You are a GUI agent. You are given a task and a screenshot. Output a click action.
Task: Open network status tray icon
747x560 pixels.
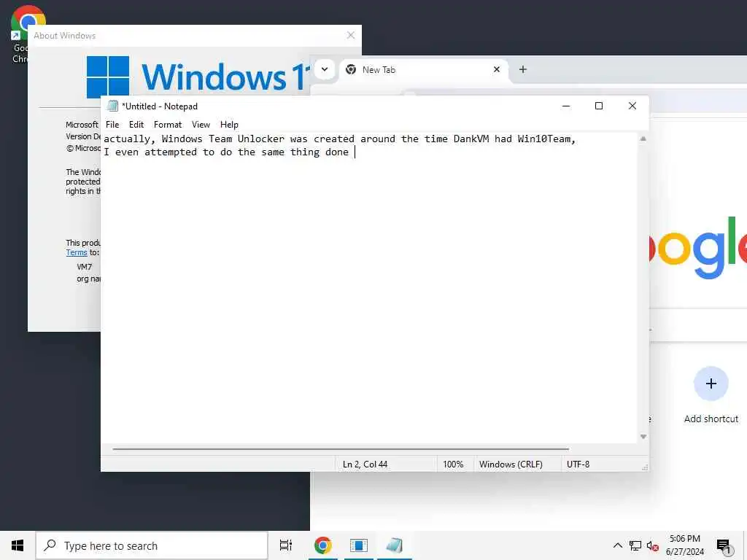(635, 545)
